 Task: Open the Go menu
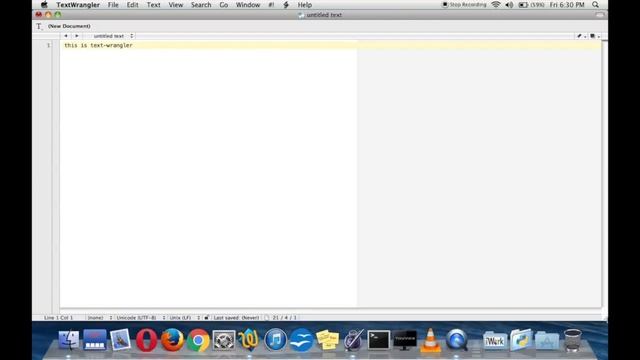click(224, 5)
